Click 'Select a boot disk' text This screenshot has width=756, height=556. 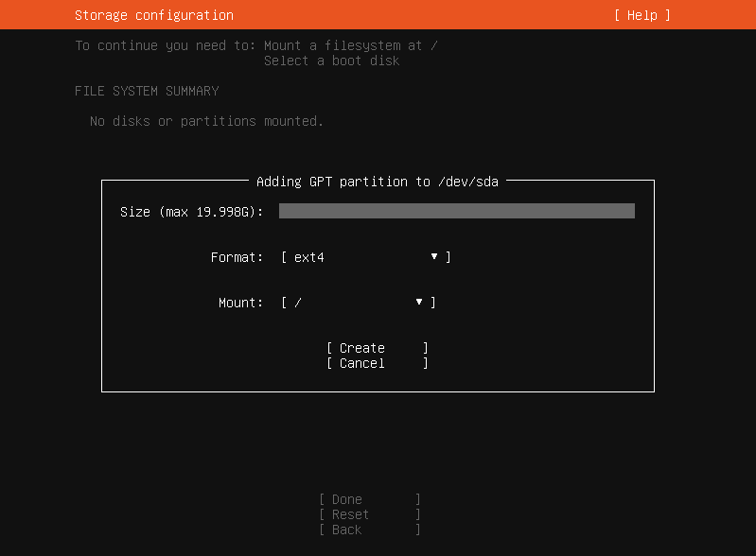[x=332, y=61]
